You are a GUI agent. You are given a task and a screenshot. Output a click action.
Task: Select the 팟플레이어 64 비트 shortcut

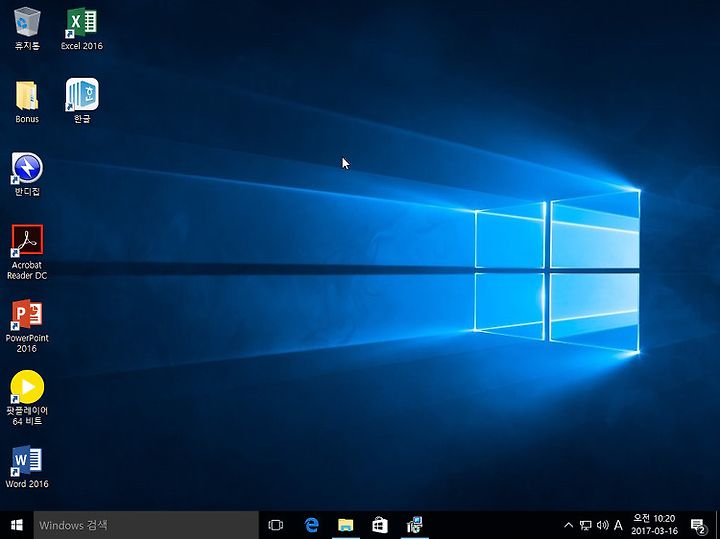(27, 399)
